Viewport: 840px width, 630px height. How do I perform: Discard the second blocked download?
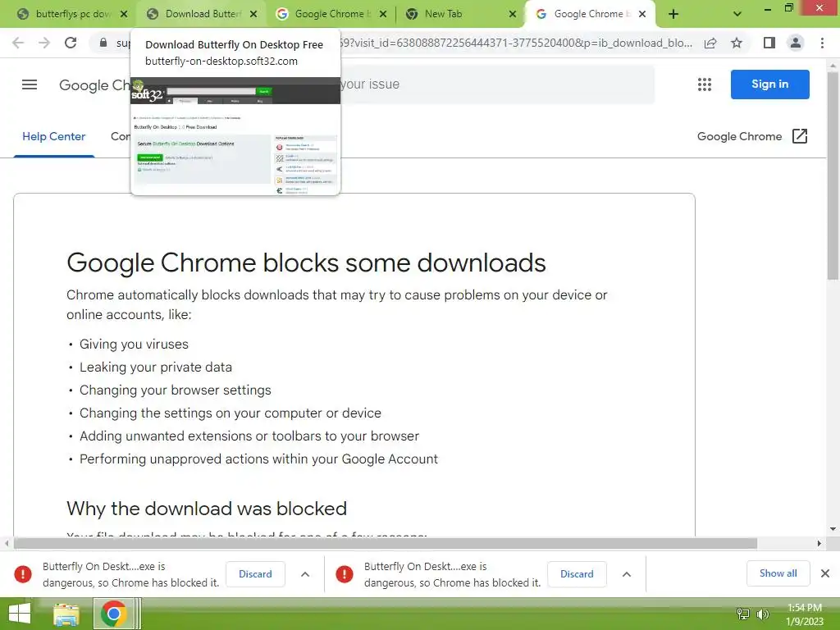pyautogui.click(x=577, y=573)
